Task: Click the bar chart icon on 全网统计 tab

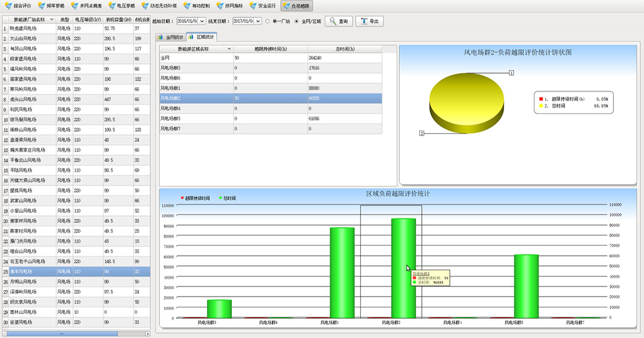Action: [160, 38]
